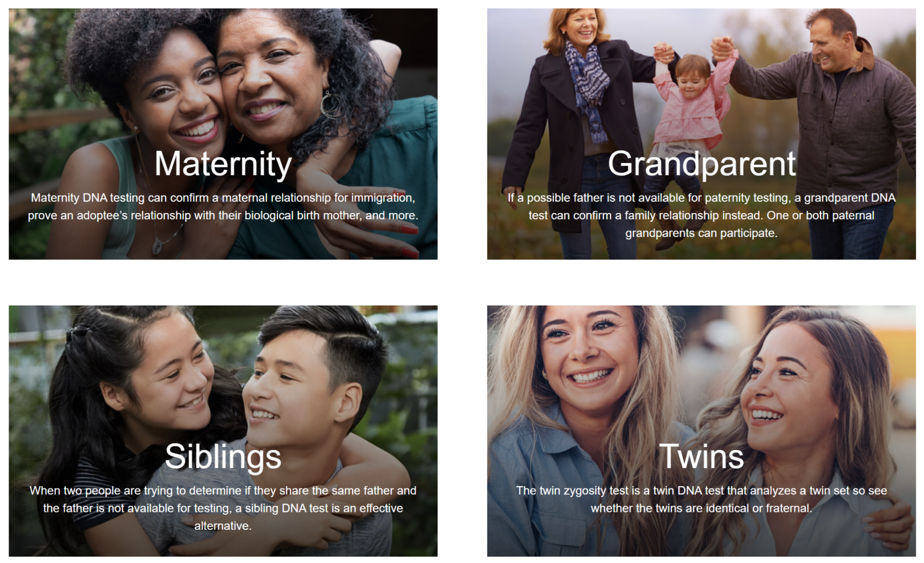Click the Maternity DNA testing description text
The image size is (924, 563).
tap(223, 206)
